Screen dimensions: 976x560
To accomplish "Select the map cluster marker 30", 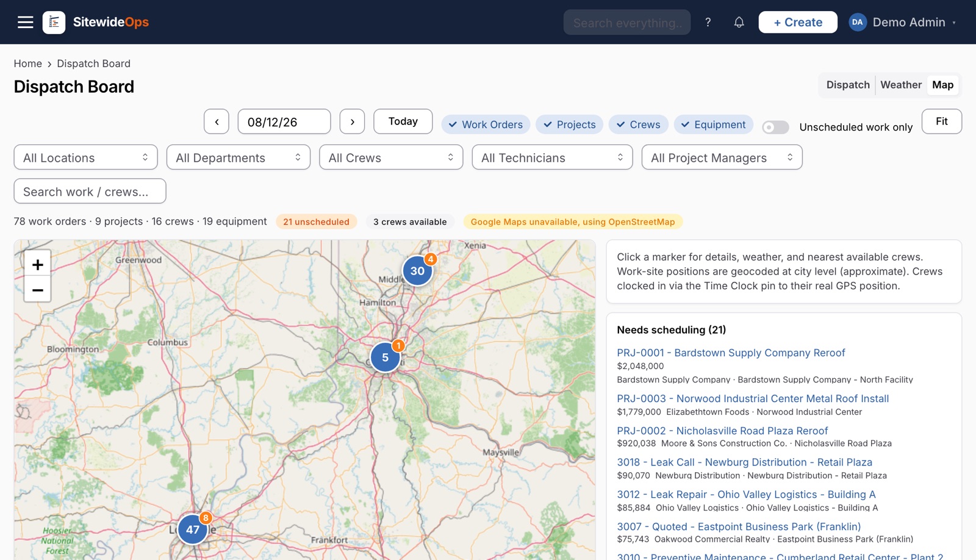I will (417, 271).
